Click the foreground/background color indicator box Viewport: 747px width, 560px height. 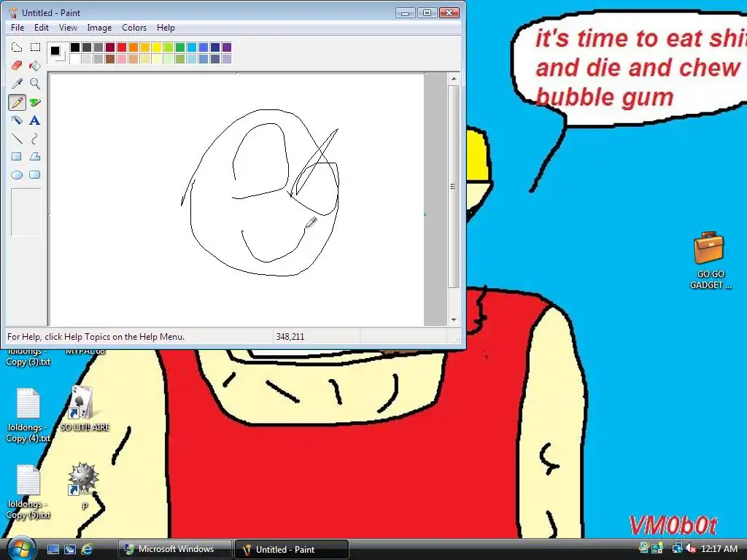pyautogui.click(x=57, y=52)
